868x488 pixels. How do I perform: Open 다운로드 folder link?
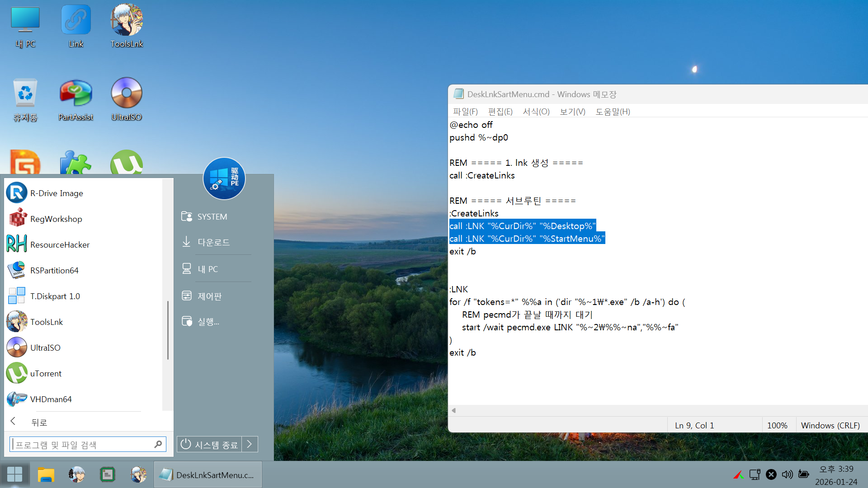click(213, 242)
